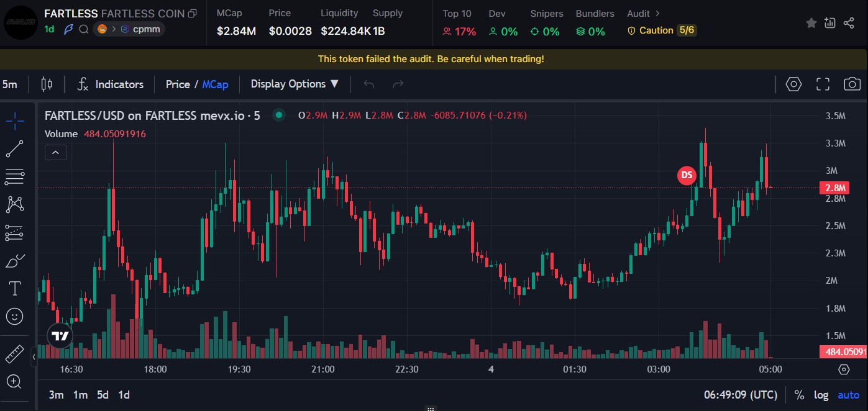The height and width of the screenshot is (411, 868).
Task: Select the ruler measure tool
Action: (x=14, y=354)
